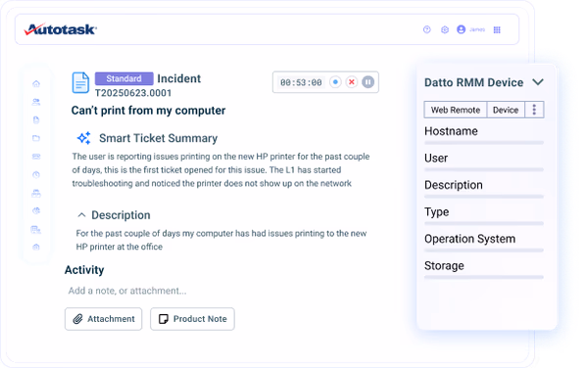Click the Activity heading
This screenshot has width=588, height=368.
[84, 270]
